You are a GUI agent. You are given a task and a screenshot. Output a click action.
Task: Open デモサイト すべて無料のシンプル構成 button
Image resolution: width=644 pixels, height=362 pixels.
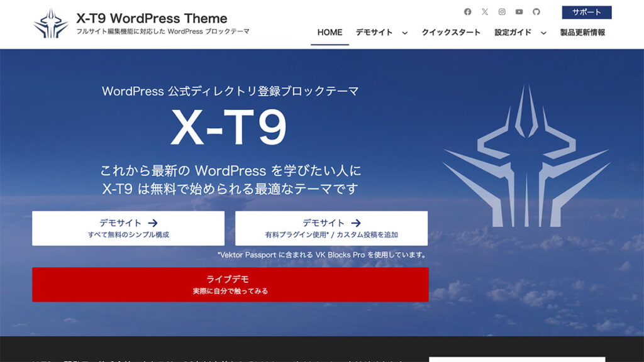pyautogui.click(x=128, y=228)
